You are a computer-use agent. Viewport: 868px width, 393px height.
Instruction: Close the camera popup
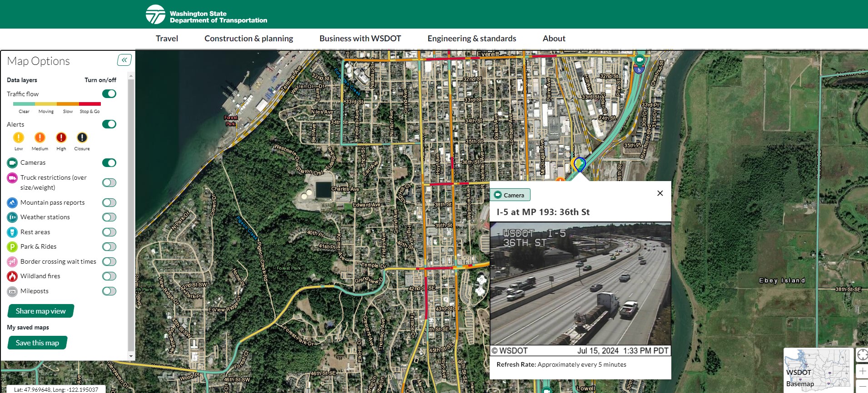660,193
